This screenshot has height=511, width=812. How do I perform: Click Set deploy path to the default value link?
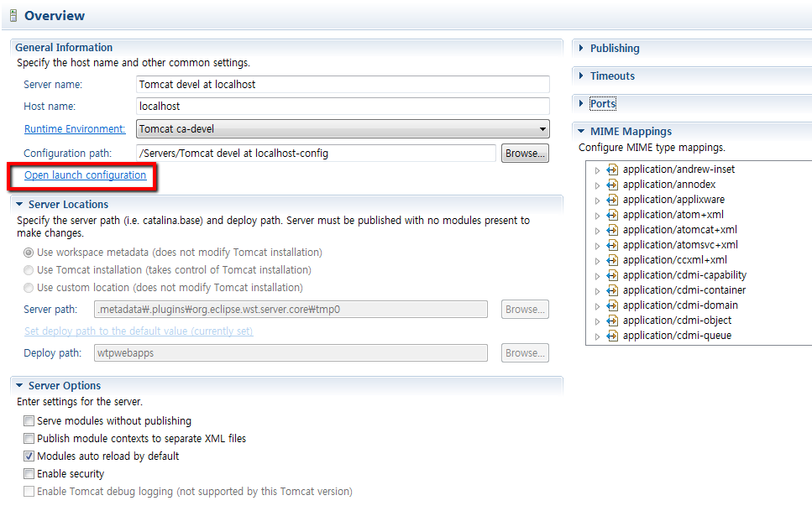pos(139,331)
